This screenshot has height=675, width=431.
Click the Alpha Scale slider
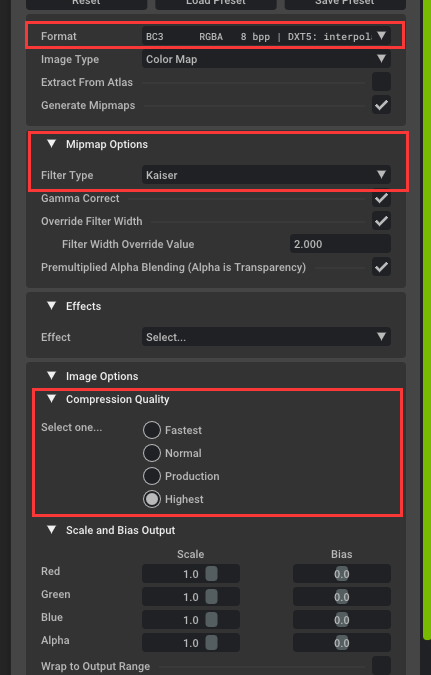(x=191, y=643)
